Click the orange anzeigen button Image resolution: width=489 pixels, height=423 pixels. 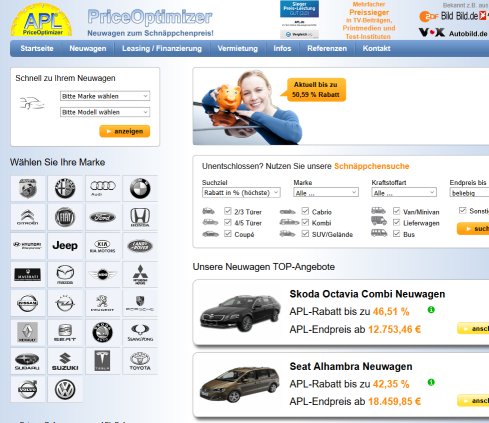[125, 131]
